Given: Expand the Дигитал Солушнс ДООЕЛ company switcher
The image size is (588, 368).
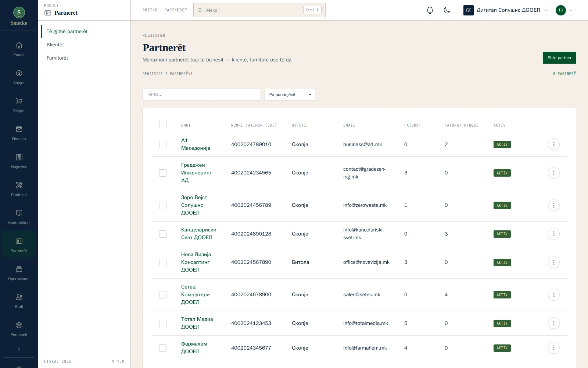Looking at the screenshot, I should tap(505, 10).
